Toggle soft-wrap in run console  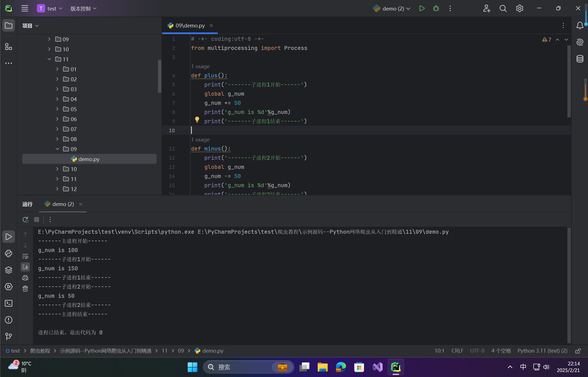[x=25, y=256]
